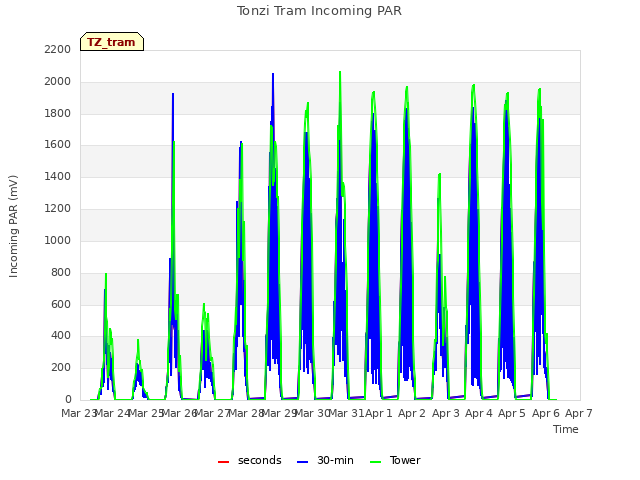Click the 600 y-axis tick label

[x=61, y=304]
